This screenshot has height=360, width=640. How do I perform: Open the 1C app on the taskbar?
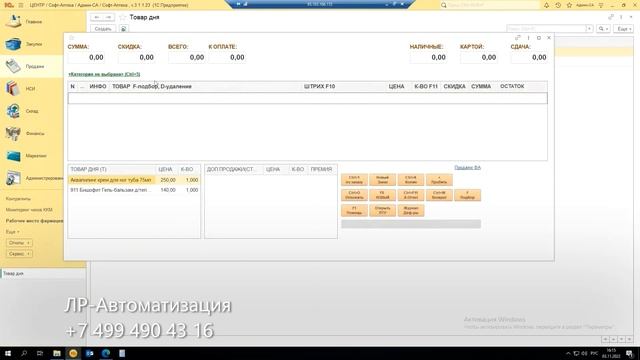pyautogui.click(x=73, y=353)
